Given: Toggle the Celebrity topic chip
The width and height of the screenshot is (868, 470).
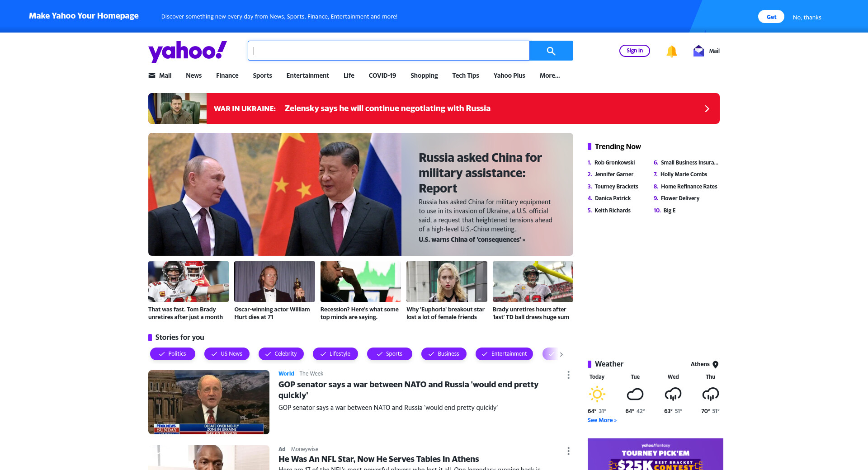Looking at the screenshot, I should [x=281, y=354].
